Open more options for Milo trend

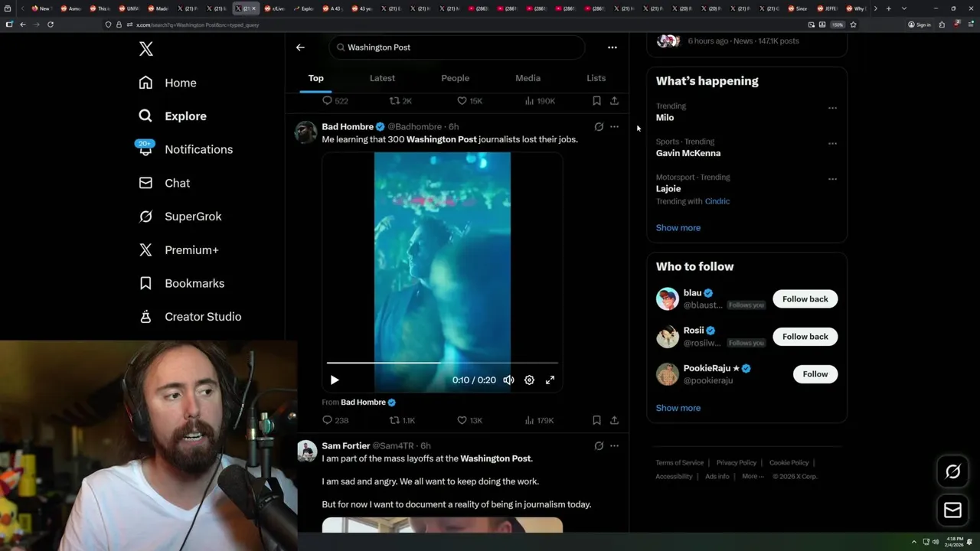[x=832, y=108]
